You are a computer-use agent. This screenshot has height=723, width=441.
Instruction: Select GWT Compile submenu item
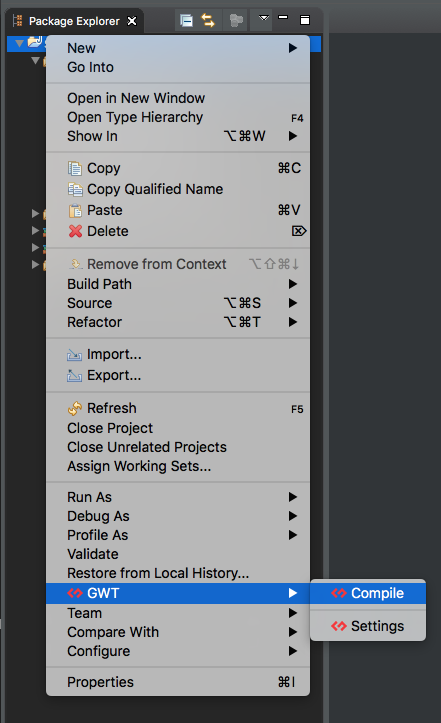point(368,593)
